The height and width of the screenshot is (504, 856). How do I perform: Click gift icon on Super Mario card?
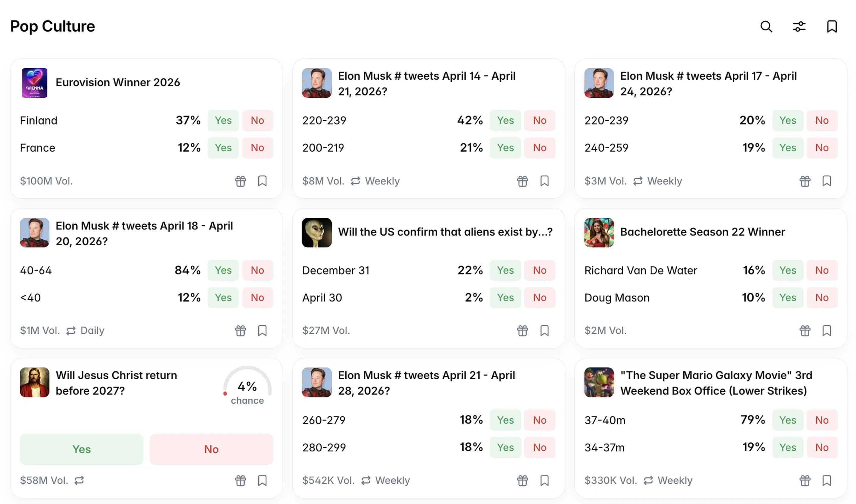pos(805,480)
